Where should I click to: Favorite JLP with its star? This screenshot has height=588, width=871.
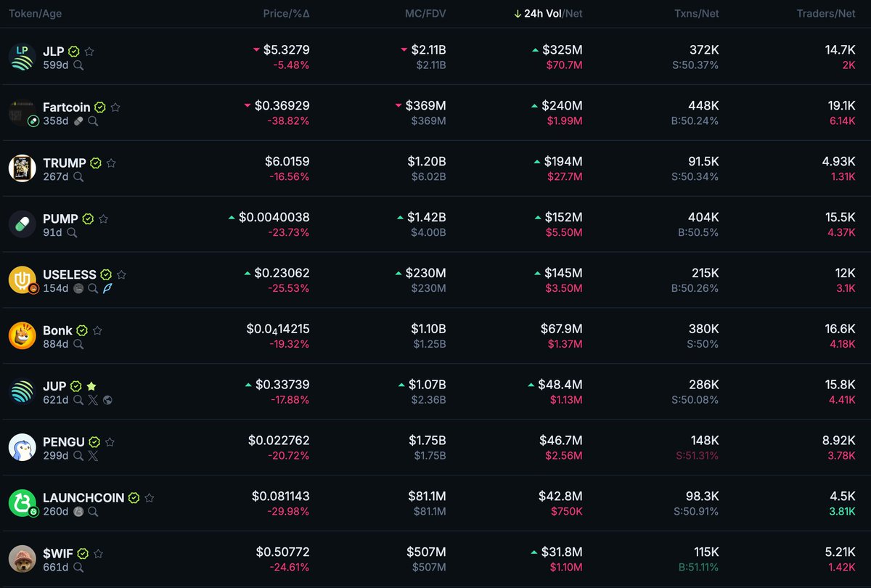(89, 52)
